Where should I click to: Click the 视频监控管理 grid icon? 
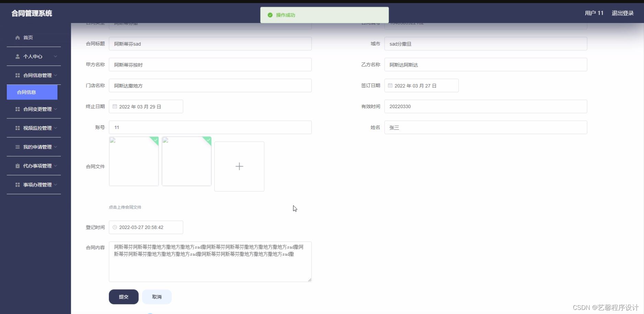click(17, 128)
